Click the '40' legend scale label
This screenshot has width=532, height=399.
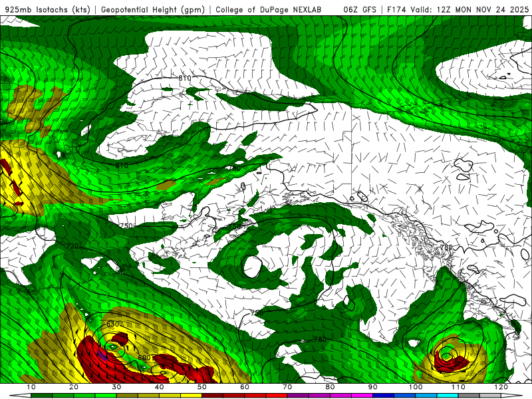click(x=159, y=387)
